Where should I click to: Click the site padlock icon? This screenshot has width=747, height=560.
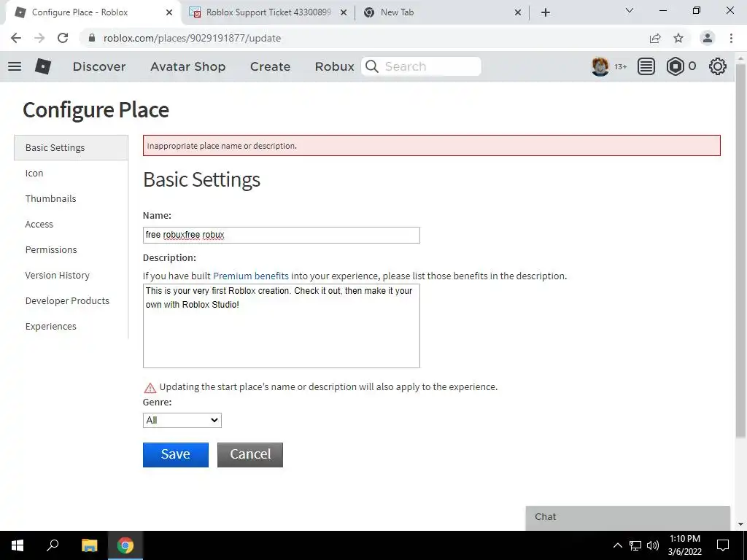pos(92,38)
